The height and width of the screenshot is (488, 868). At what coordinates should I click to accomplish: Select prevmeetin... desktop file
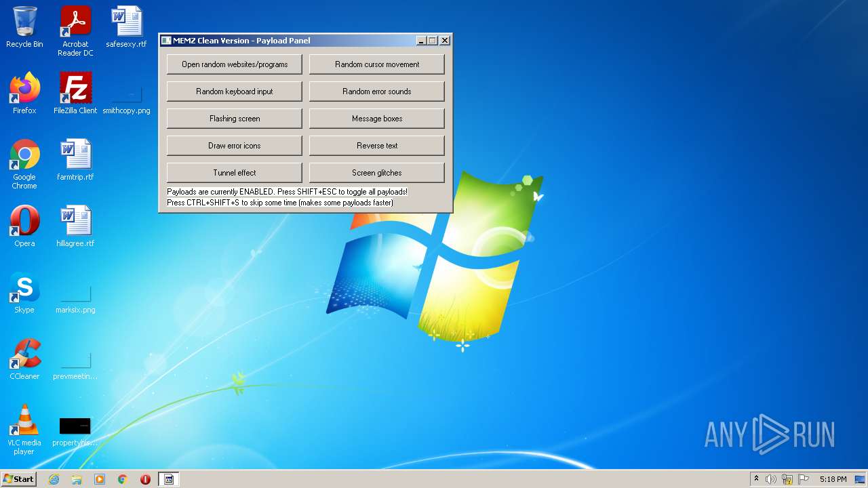(x=75, y=367)
